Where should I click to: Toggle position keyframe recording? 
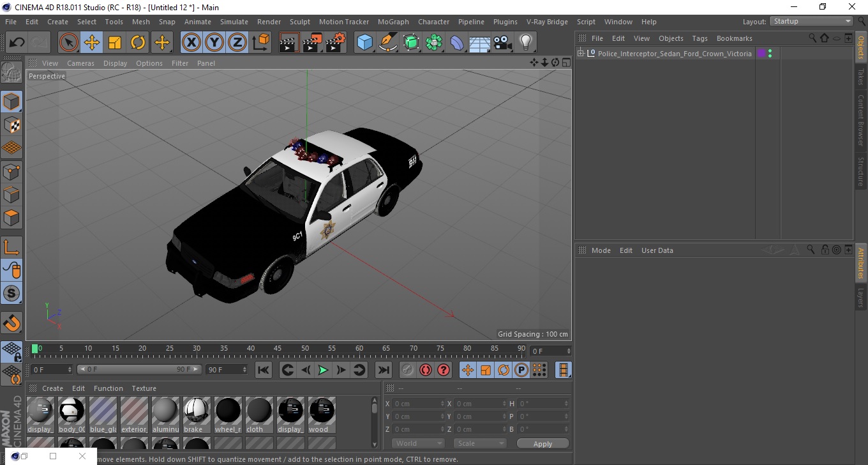click(468, 370)
